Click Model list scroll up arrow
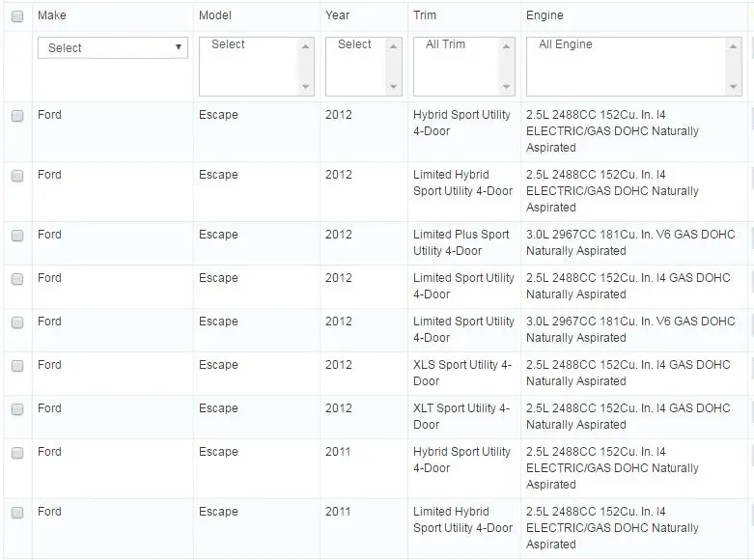Screen dimensions: 754x560 pos(305,46)
